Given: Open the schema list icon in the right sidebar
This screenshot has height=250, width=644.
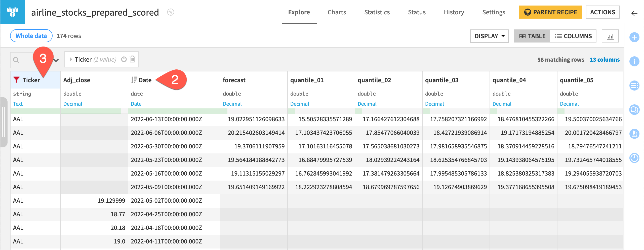Looking at the screenshot, I should 634,86.
